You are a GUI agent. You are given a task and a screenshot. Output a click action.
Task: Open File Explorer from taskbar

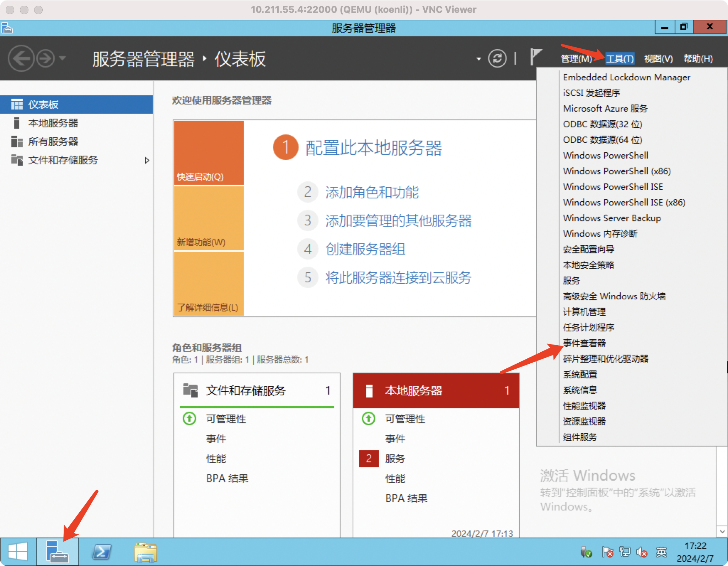(145, 552)
